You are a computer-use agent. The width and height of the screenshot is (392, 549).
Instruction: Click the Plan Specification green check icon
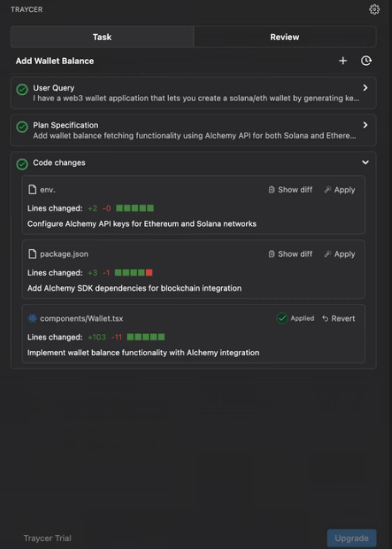coord(22,127)
